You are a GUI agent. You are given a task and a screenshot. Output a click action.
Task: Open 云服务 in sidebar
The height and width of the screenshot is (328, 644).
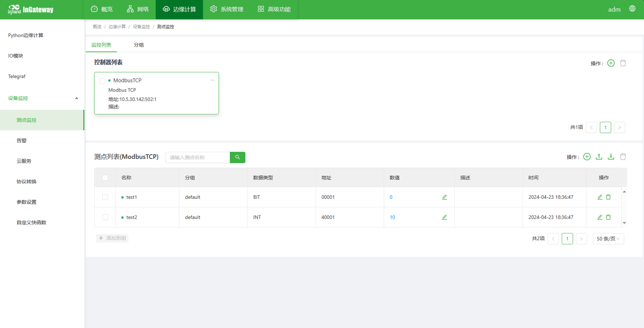point(42,161)
